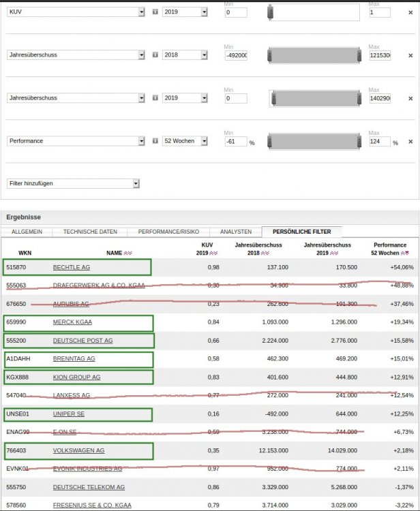Remove the Jahresüberschuss 2018 filter row

click(410, 55)
